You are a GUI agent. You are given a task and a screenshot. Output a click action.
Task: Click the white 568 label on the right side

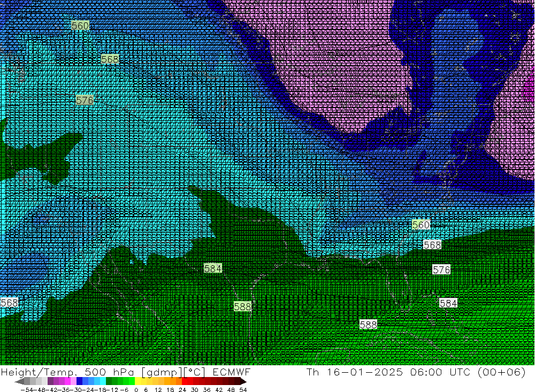coord(432,245)
